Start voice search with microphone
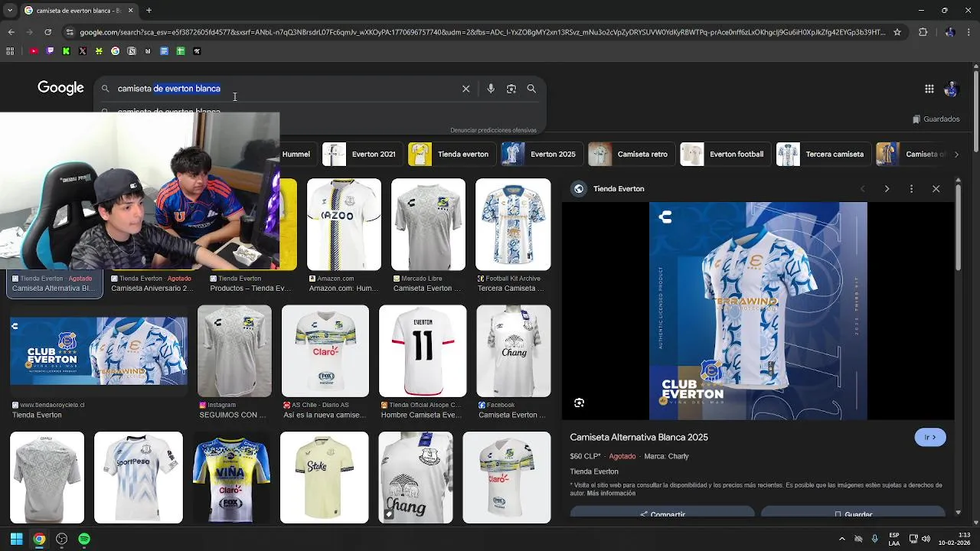This screenshot has width=980, height=551. [x=491, y=89]
